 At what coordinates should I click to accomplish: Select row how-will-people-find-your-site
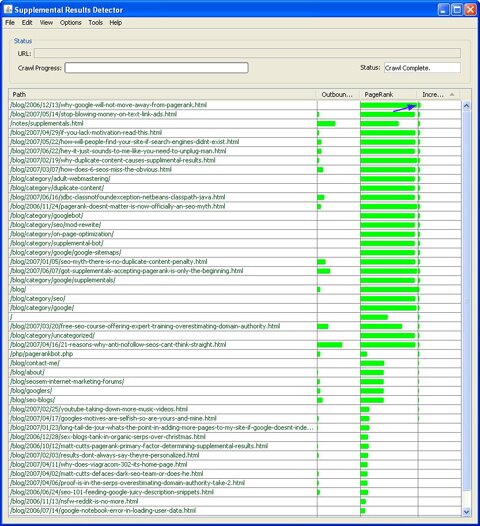coord(235,142)
